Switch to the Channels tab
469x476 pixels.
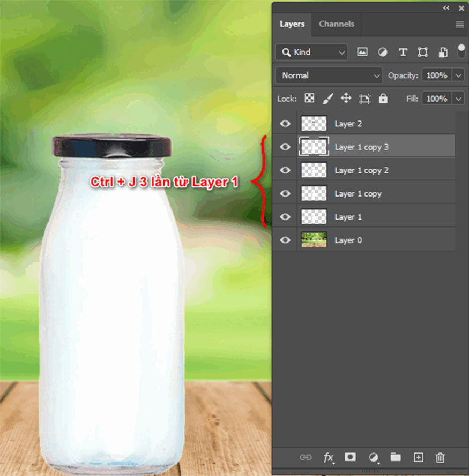[x=337, y=24]
